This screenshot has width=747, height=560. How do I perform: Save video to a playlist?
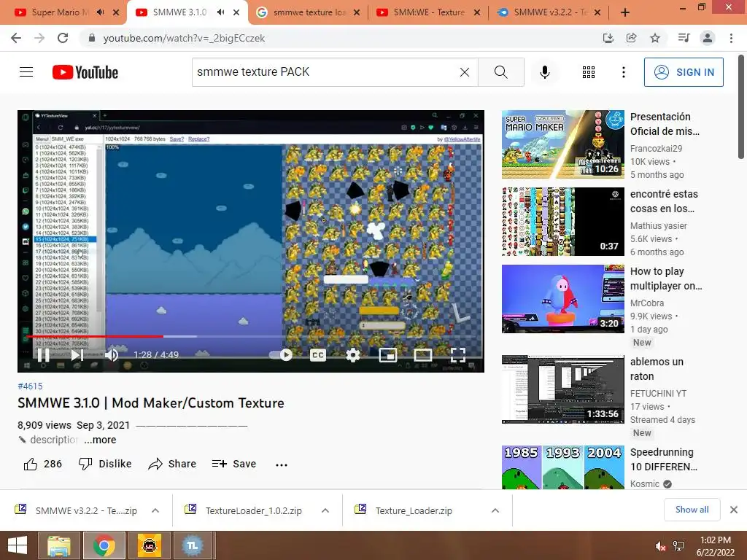(x=234, y=464)
